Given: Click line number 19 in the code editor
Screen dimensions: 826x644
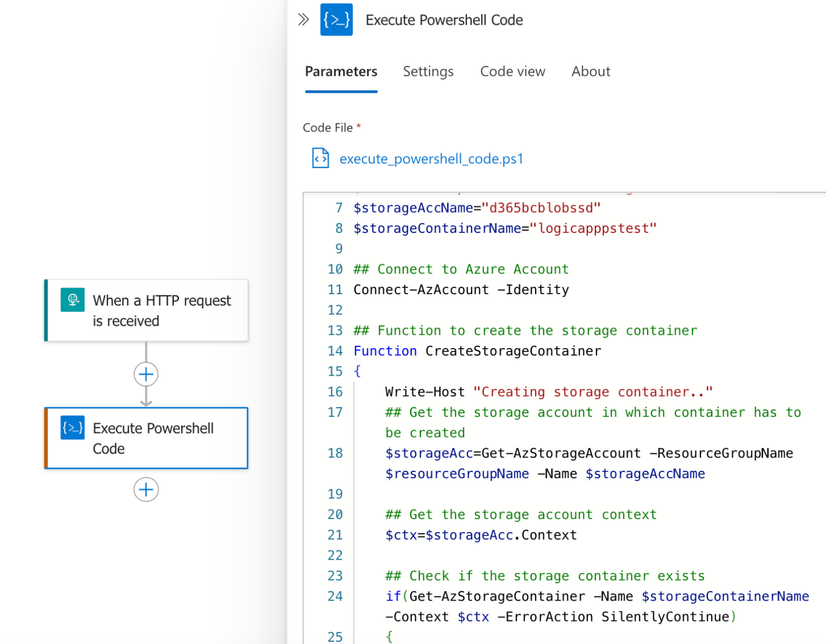Looking at the screenshot, I should coord(335,494).
